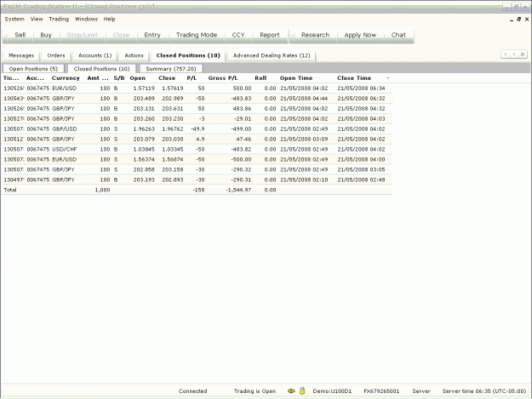Switch to the Actions tab
Viewport: 532px width, 399px height.
point(134,55)
